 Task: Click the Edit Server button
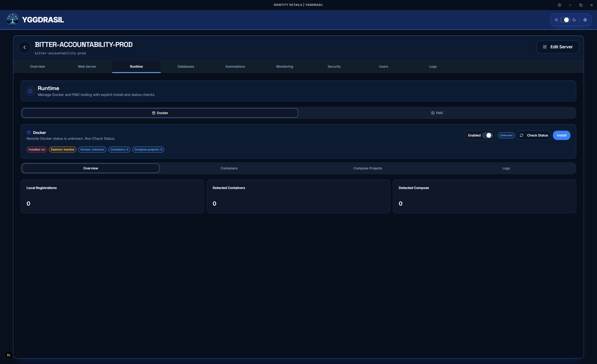point(558,46)
